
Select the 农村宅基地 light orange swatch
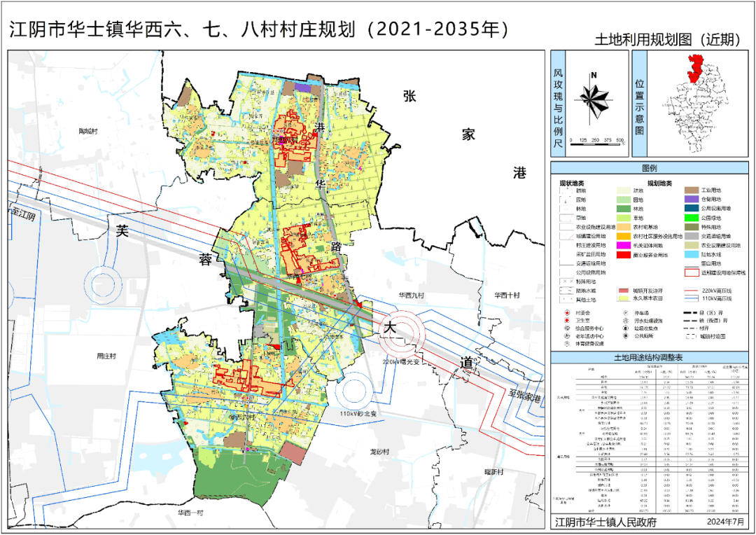(x=624, y=227)
